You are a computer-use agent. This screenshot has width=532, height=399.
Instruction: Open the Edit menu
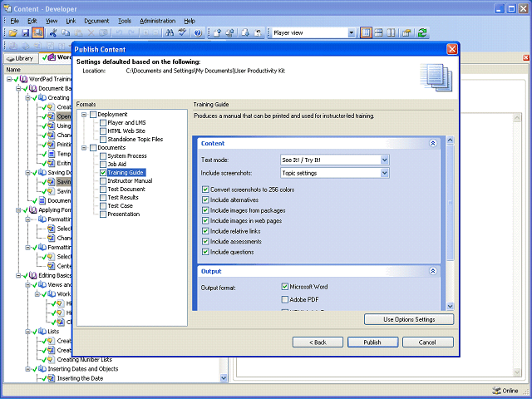click(x=32, y=21)
